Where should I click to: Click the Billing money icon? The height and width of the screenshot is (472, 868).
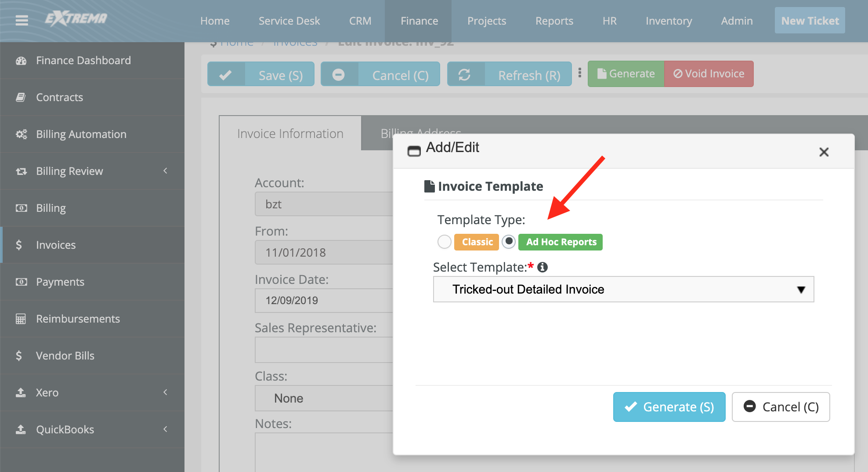coord(21,208)
